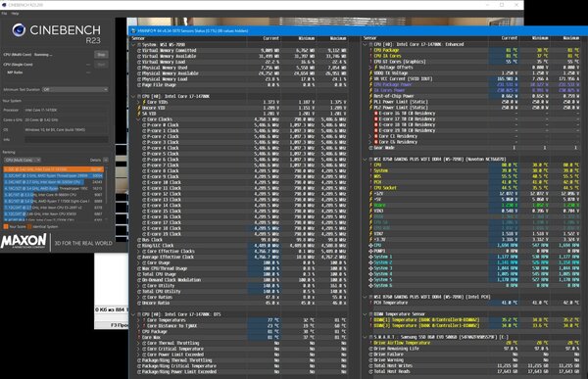This screenshot has width=588, height=379.
Task: Click the lightning icon beside Uncore VID
Action: (x=139, y=108)
